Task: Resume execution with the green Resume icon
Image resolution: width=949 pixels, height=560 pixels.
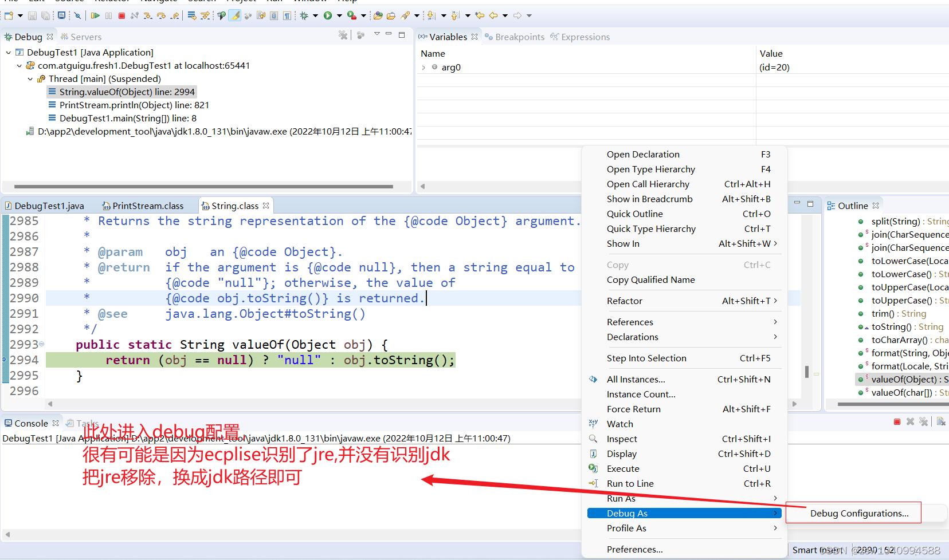Action: point(95,15)
